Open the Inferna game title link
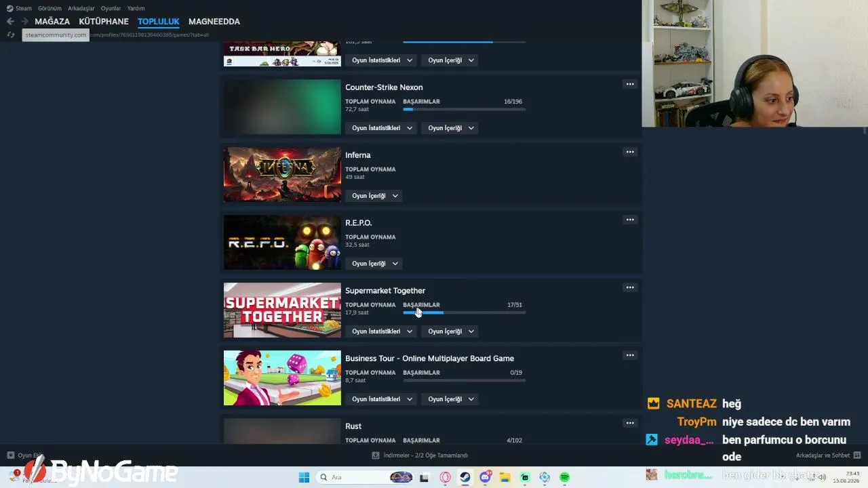The image size is (868, 488). click(358, 155)
